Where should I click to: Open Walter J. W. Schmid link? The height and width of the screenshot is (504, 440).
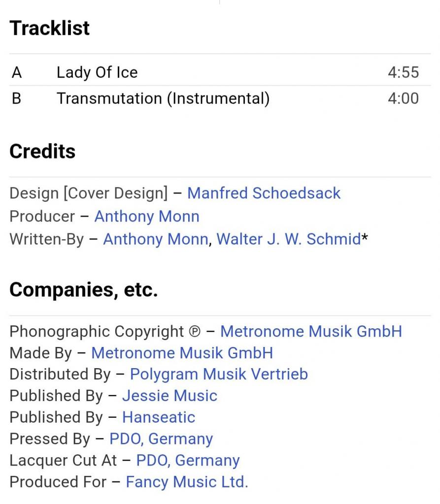tap(289, 239)
